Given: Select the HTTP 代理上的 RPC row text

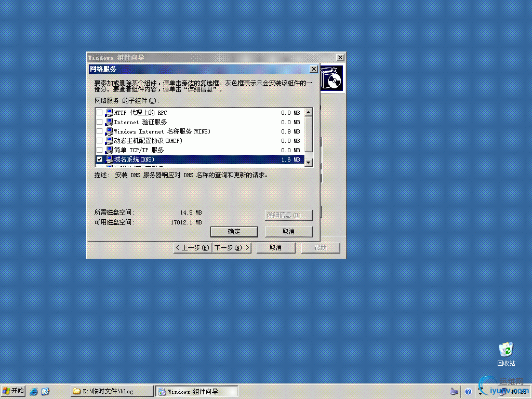Looking at the screenshot, I should coord(140,113).
